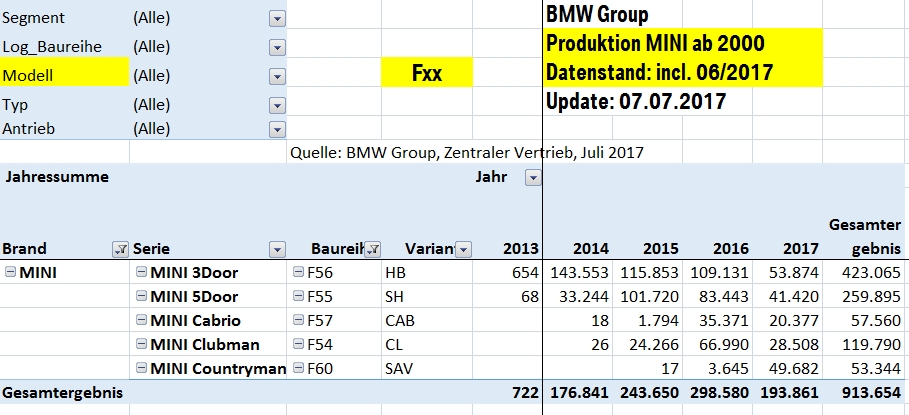
Task: Select the Jahressumme header cell
Action: 56,177
